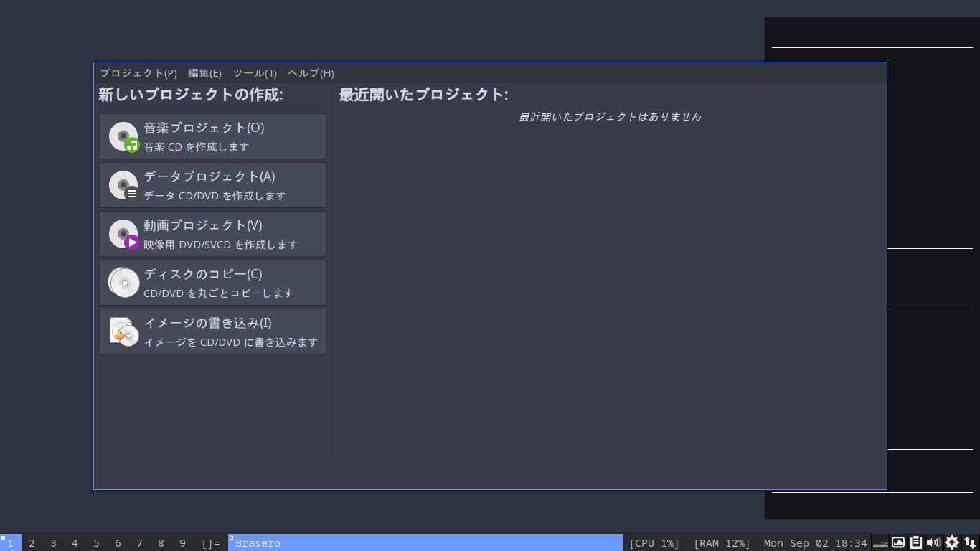Open the 編集(E) menu
This screenshot has width=980, height=551.
click(203, 72)
